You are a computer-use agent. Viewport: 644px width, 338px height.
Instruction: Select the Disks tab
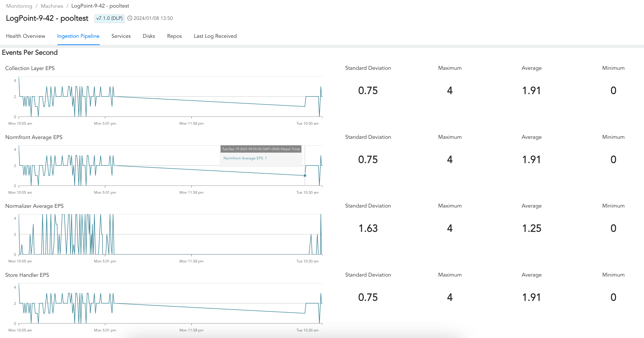coord(149,36)
